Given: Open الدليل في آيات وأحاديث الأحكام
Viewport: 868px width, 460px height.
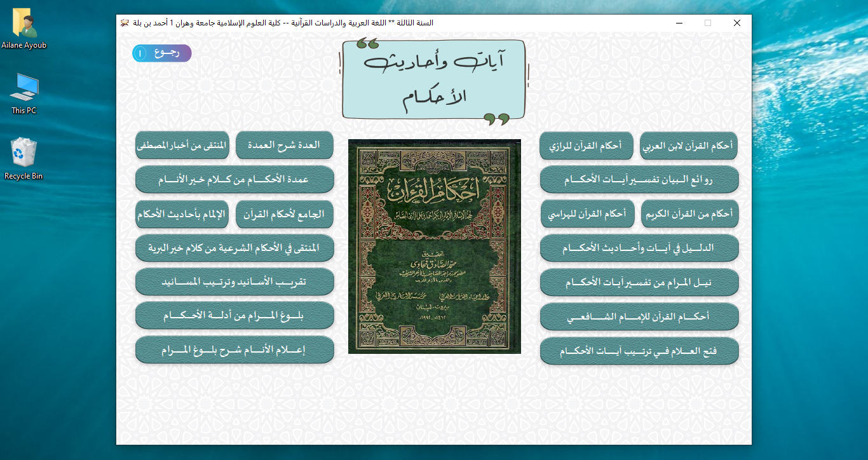Looking at the screenshot, I should click(x=639, y=248).
